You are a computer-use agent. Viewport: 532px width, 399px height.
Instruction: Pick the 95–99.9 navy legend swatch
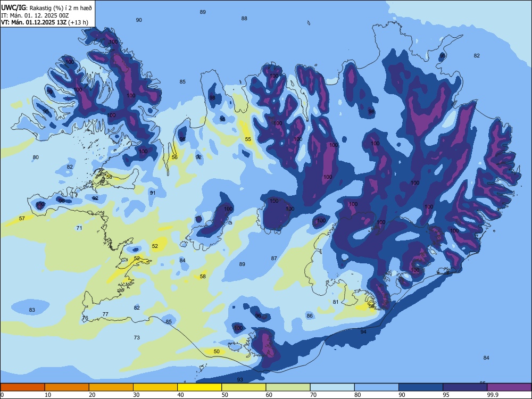pos(465,387)
